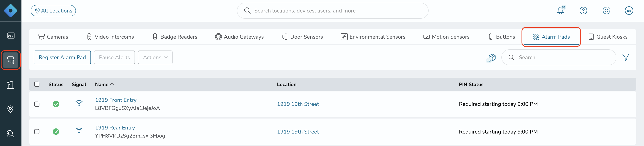The height and width of the screenshot is (146, 644).
Task: Open the locations pin sidebar icon
Action: 11,109
